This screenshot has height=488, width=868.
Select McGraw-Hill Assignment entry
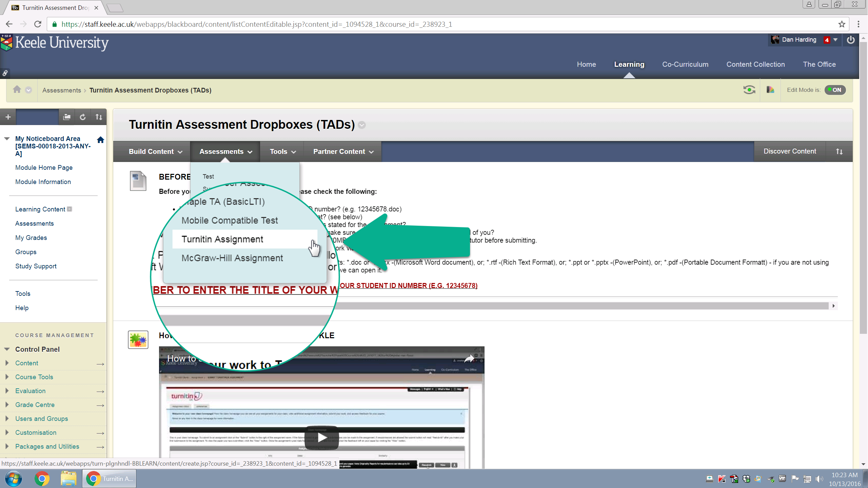(x=232, y=258)
